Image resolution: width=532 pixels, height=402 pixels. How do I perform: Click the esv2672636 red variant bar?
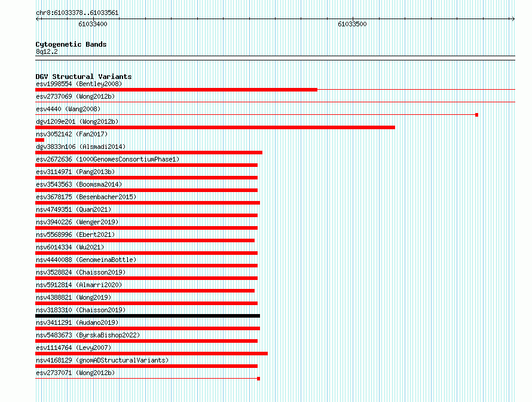146,165
